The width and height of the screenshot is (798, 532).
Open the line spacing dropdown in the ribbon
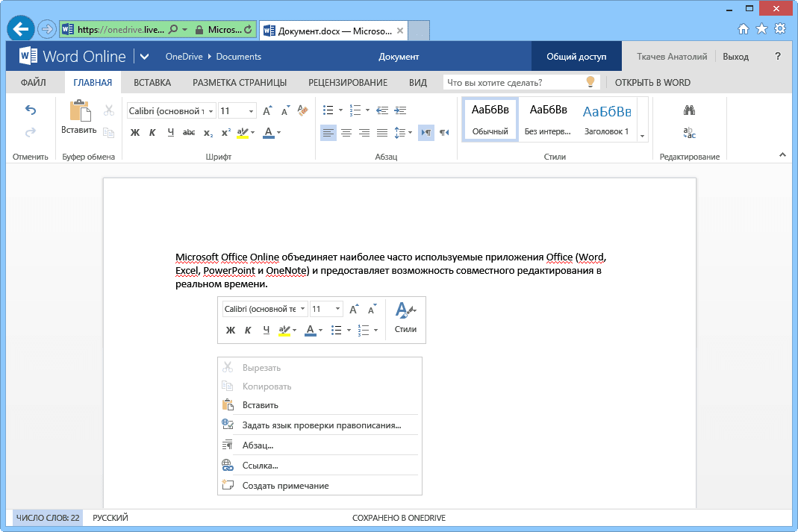coord(410,133)
